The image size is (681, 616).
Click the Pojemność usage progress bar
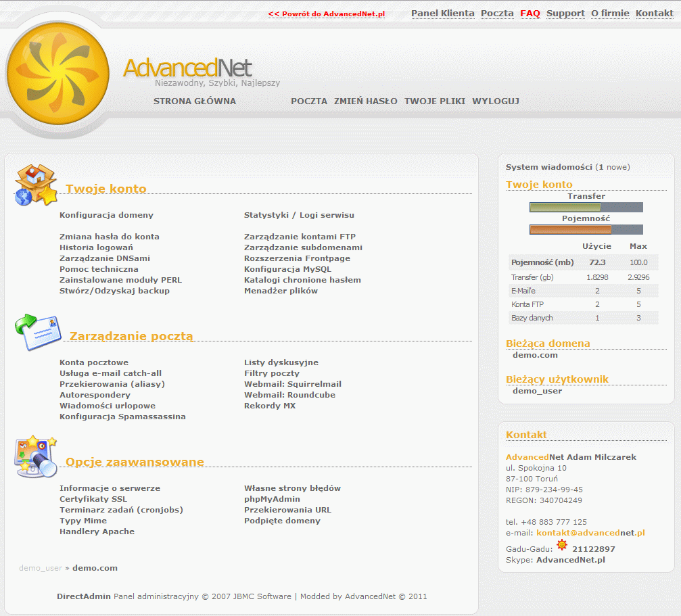point(586,230)
